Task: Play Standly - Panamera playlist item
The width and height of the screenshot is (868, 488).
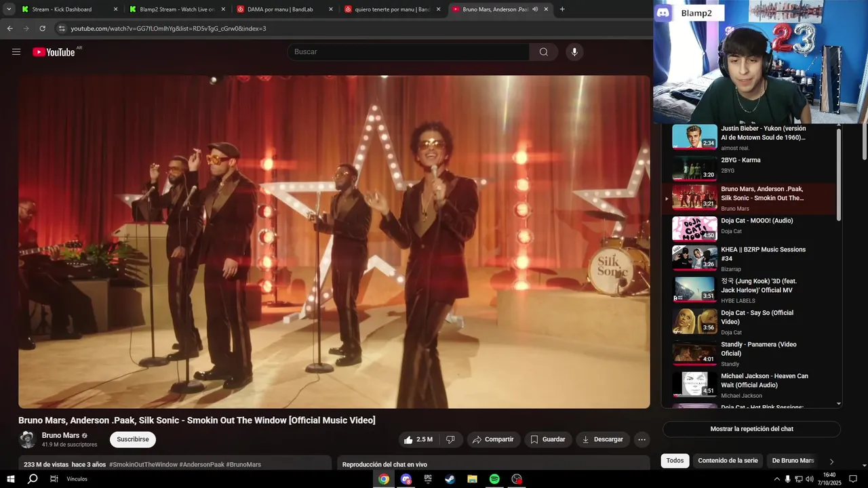Action: pyautogui.click(x=749, y=353)
